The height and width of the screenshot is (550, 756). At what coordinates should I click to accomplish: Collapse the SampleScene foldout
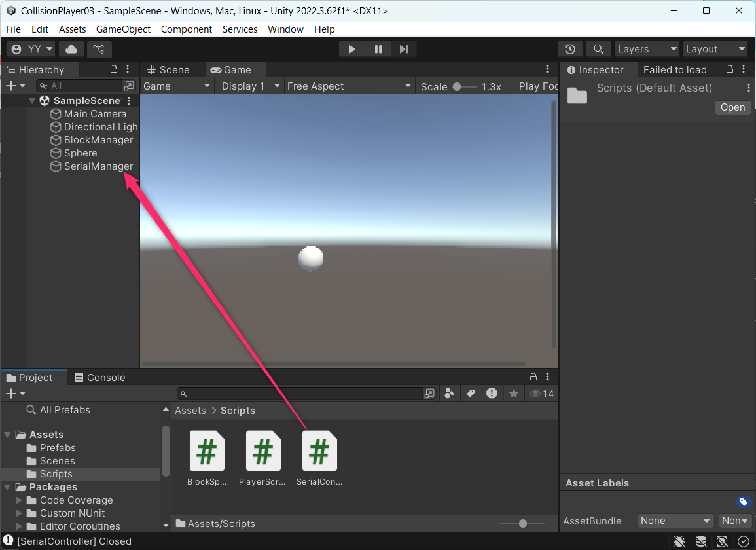[x=32, y=101]
